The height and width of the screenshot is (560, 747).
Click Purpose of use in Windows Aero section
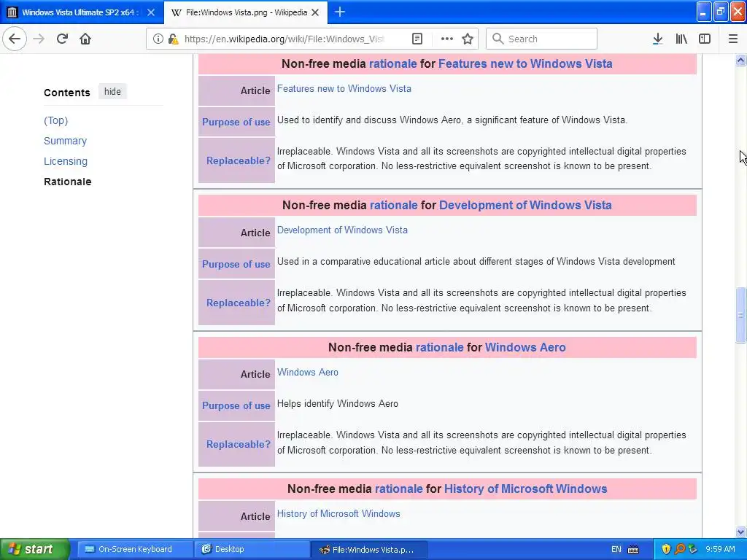[236, 405]
